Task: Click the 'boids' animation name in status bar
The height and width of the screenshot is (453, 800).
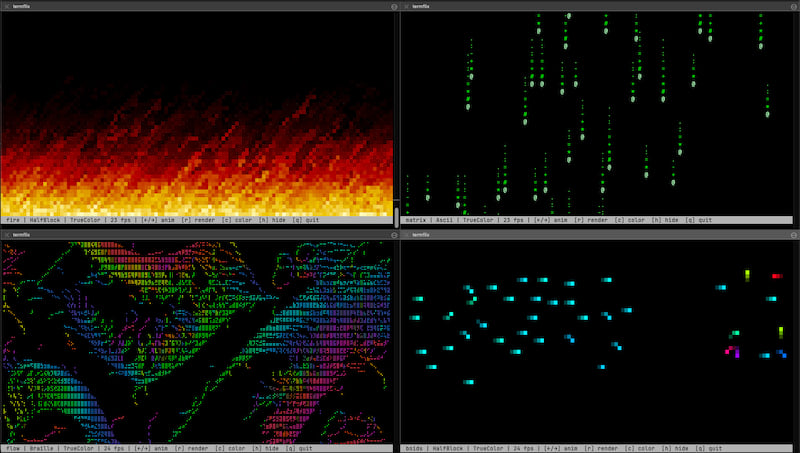Action: (414, 449)
